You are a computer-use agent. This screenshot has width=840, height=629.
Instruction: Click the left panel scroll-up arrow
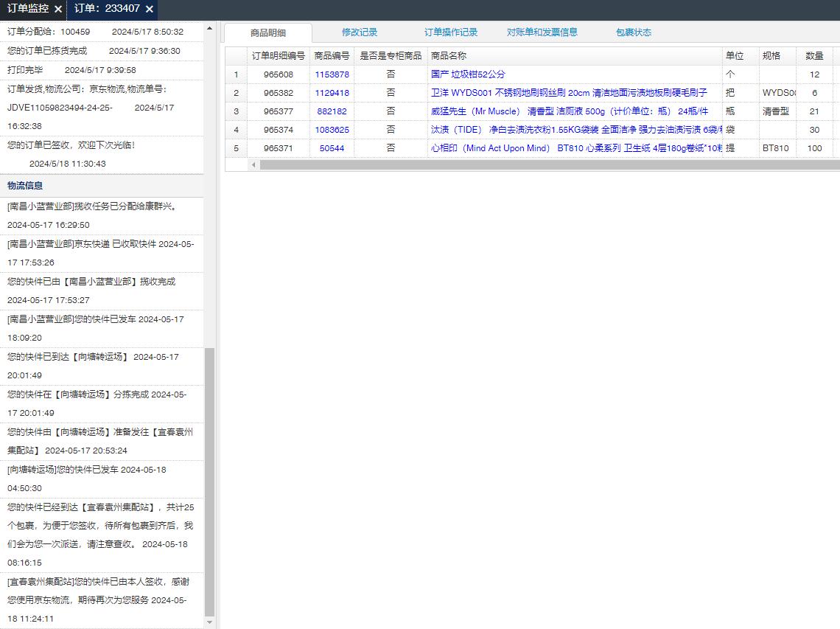[209, 29]
